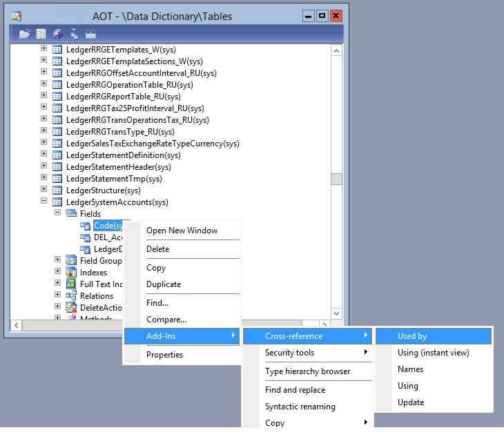The image size is (504, 439).
Task: Click the Indexes node icon
Action: (71, 273)
